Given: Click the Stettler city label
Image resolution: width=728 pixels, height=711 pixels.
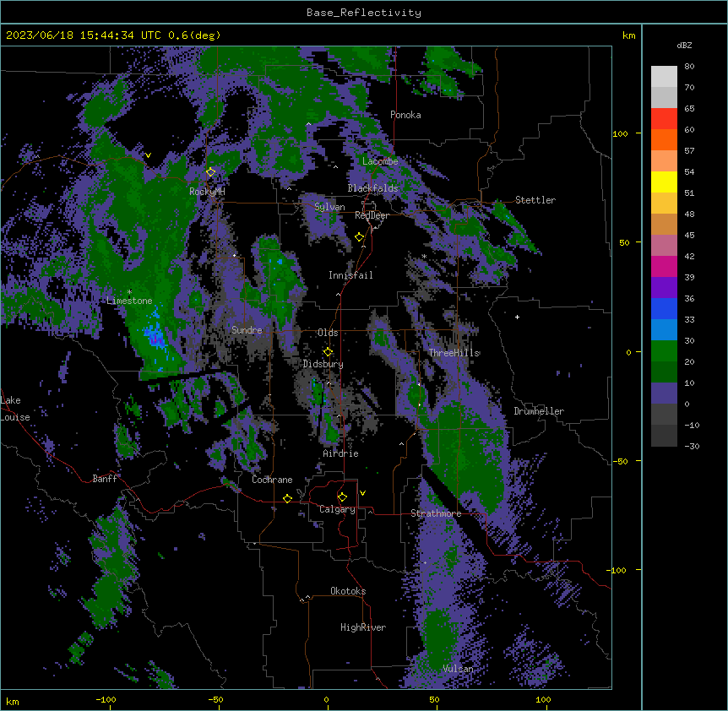Looking at the screenshot, I should [535, 200].
